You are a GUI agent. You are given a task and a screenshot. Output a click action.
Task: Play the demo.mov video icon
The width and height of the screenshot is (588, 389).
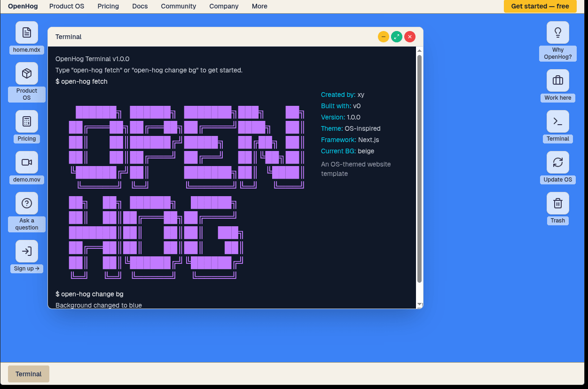coord(26,162)
